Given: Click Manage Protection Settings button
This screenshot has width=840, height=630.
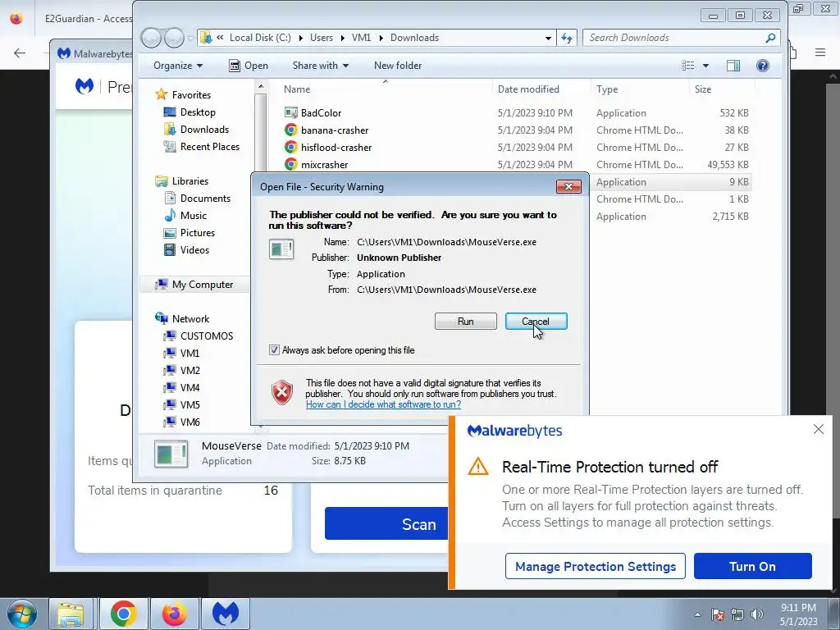Looking at the screenshot, I should pyautogui.click(x=596, y=566).
